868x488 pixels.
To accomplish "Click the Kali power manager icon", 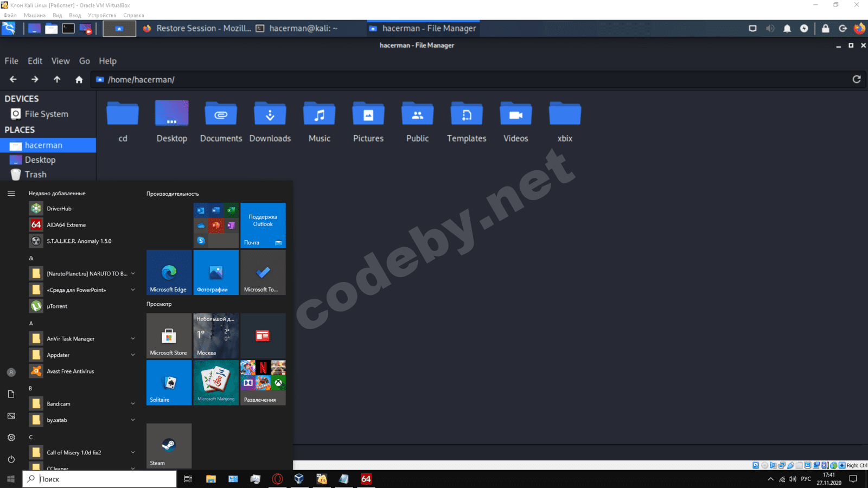I will click(x=804, y=29).
